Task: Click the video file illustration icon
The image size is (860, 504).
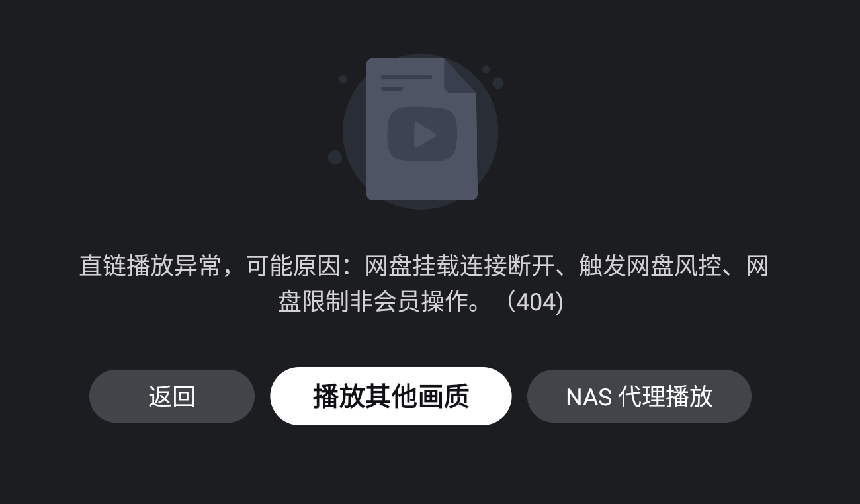Action: tap(421, 129)
